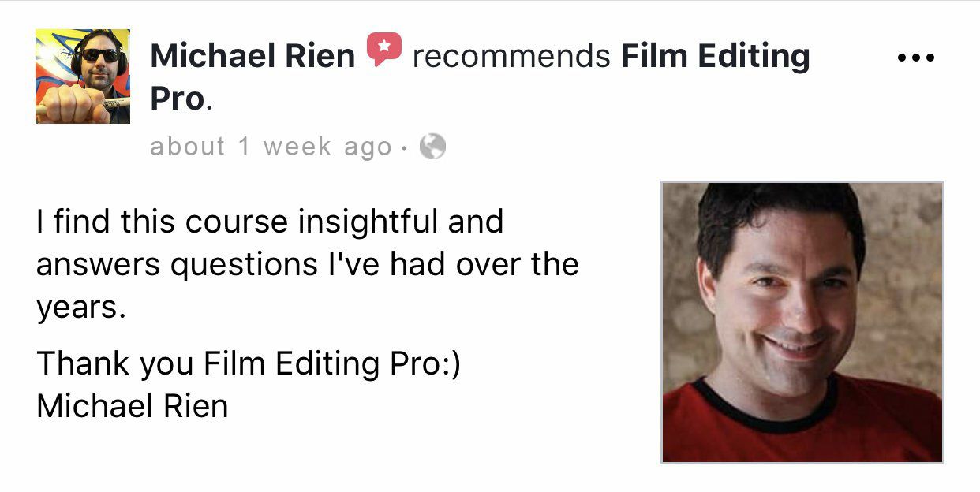Open the portrait photo of man in red shirt
This screenshot has width=980, height=492.
click(802, 322)
